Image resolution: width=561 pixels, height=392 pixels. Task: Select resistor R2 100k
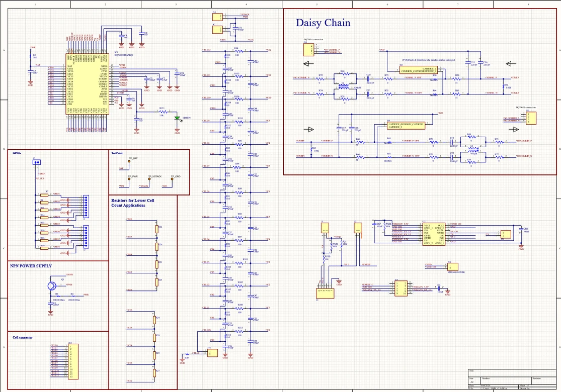click(341, 244)
